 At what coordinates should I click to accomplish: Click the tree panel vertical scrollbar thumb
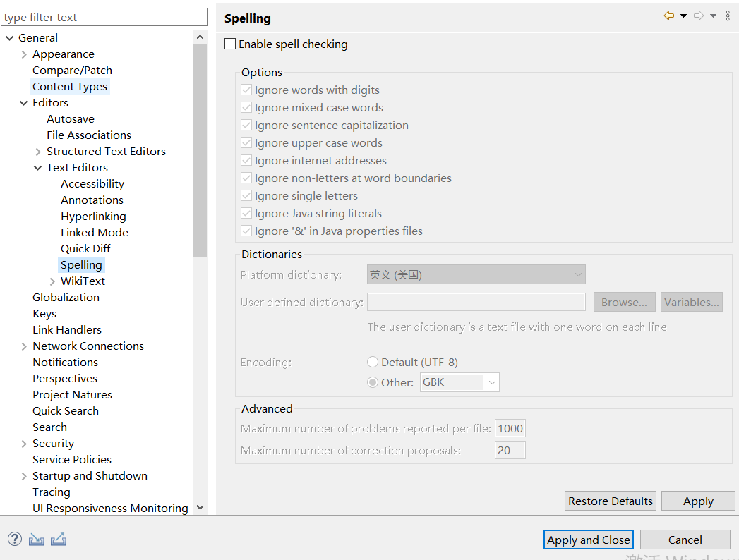(200, 151)
